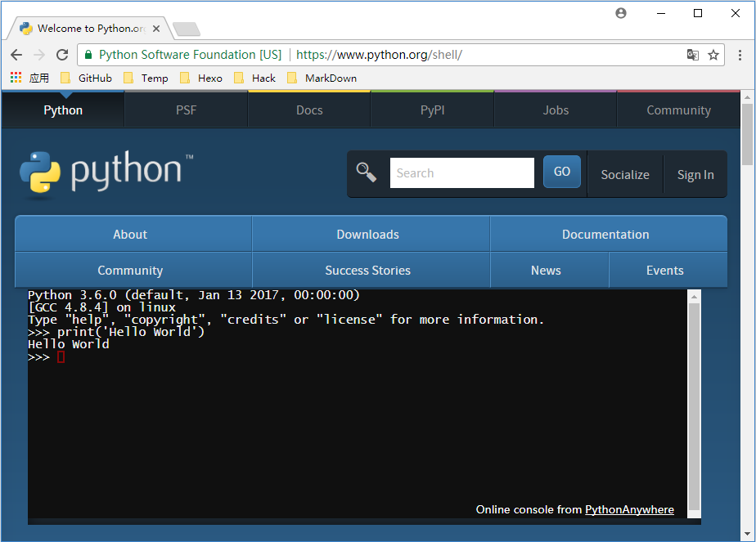This screenshot has height=542, width=756.
Task: Open the Temp bookmark folder
Action: pyautogui.click(x=146, y=78)
